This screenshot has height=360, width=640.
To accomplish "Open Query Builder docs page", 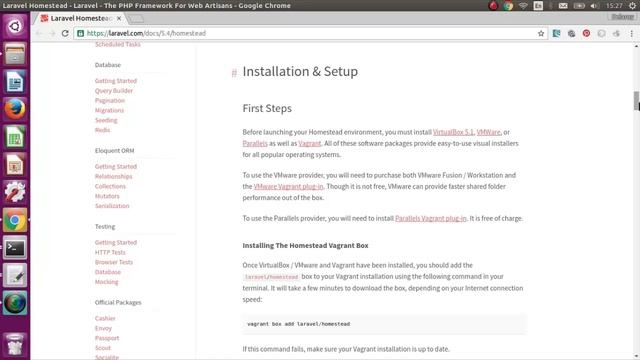I will coord(114,91).
